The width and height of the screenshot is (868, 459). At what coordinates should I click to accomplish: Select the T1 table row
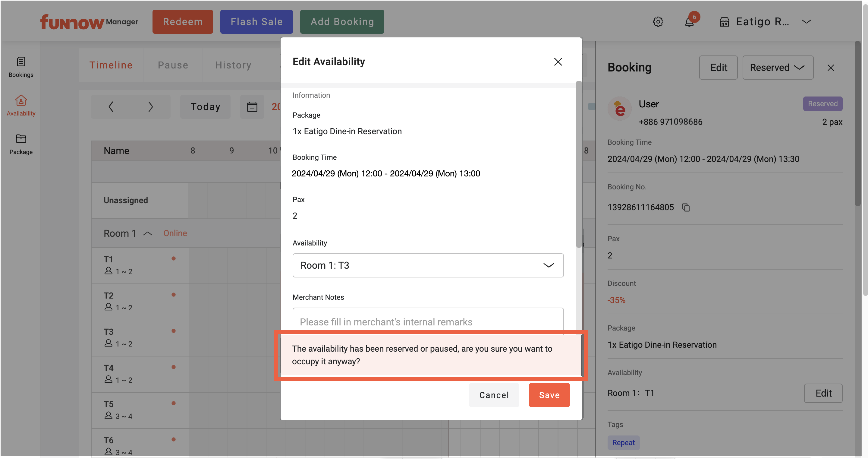click(140, 266)
